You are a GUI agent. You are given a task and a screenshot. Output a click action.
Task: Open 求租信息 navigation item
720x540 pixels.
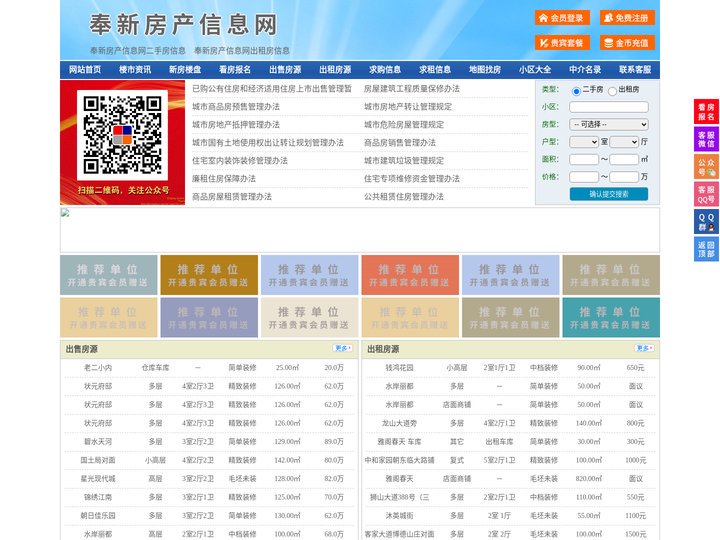point(435,70)
